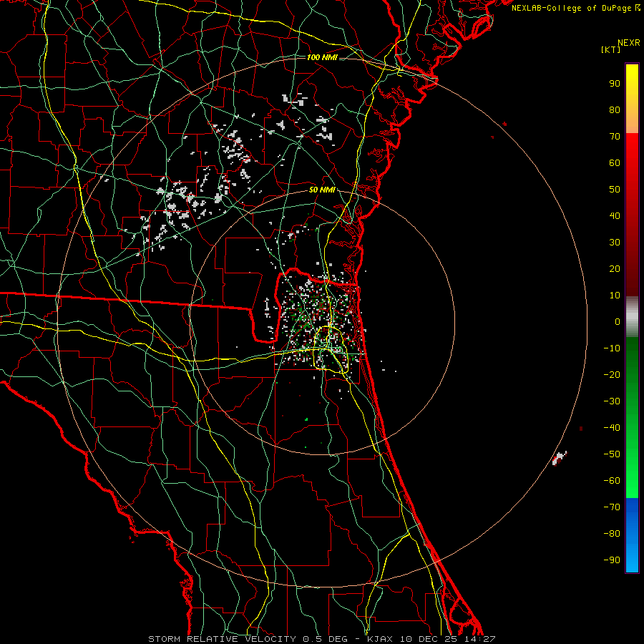
Task: Click the -30 value on the velocity scale
Action: click(612, 401)
